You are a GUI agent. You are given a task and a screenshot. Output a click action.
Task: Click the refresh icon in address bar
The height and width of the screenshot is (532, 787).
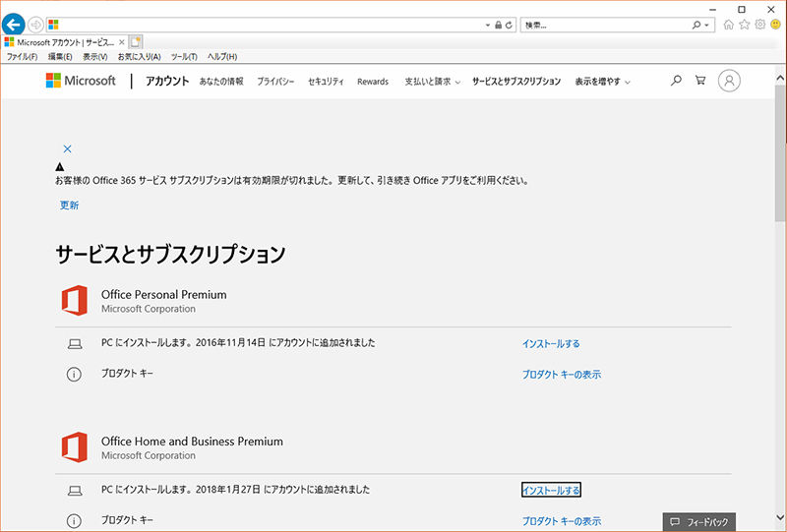click(x=509, y=26)
